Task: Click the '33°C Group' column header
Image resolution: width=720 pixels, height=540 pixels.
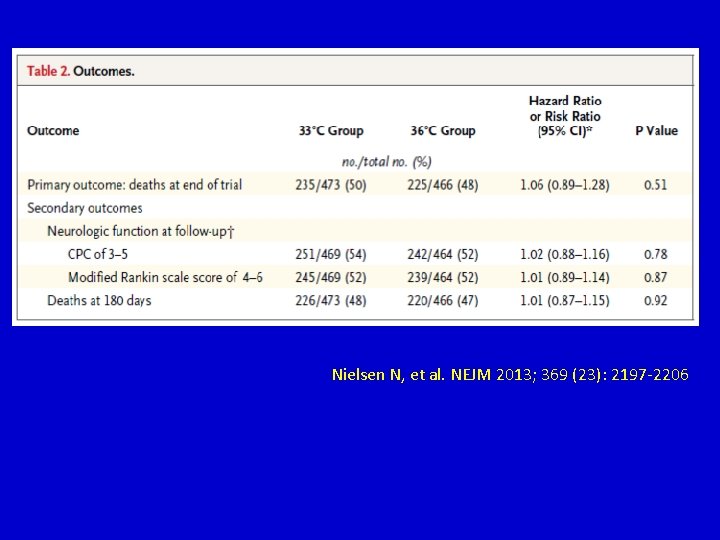Action: pyautogui.click(x=331, y=130)
